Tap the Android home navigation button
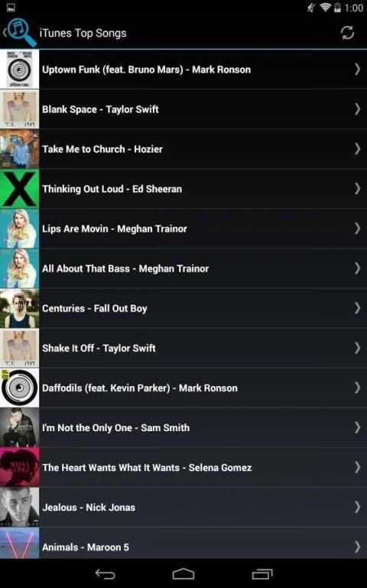The image size is (367, 588). pos(183,573)
